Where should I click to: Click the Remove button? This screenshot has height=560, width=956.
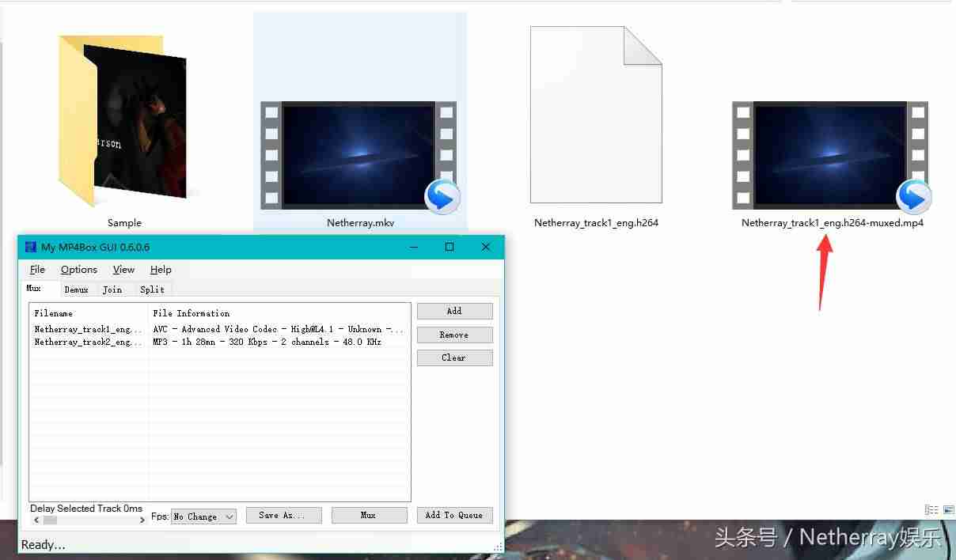[x=454, y=335]
